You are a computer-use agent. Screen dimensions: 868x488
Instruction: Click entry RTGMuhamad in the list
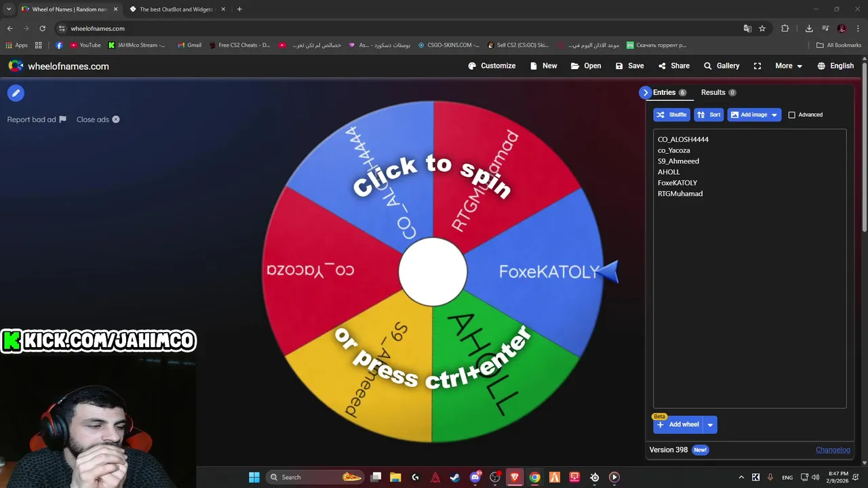[680, 194]
